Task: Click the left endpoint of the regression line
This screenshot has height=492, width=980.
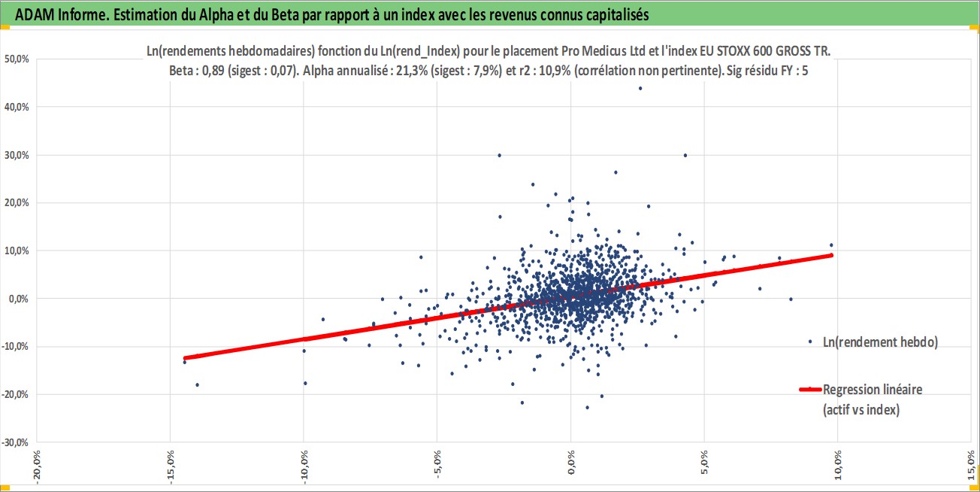Action: point(185,358)
